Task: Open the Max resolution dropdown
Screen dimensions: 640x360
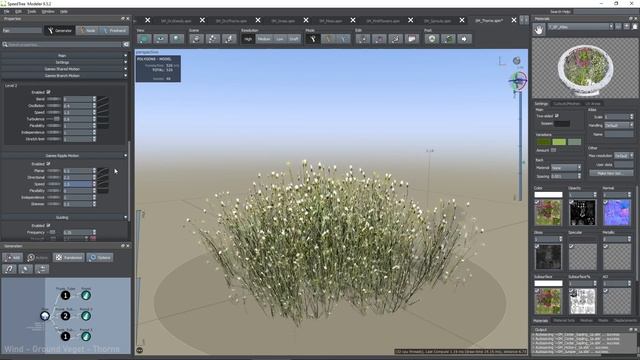Action: (x=624, y=156)
